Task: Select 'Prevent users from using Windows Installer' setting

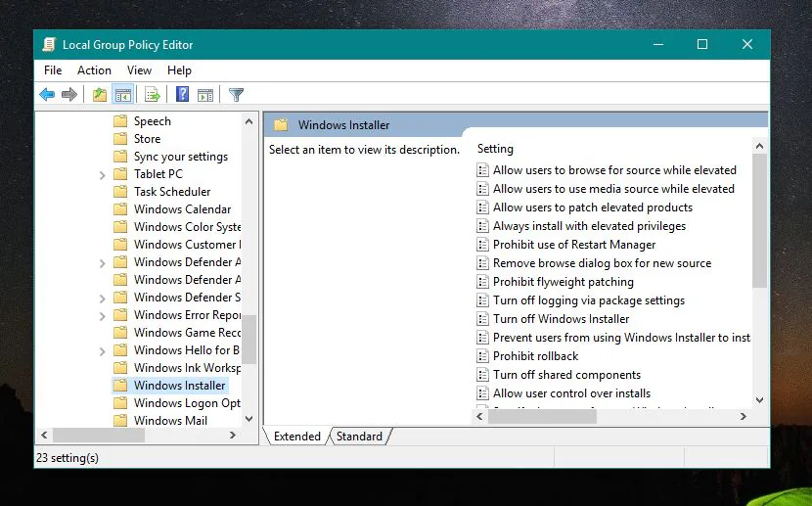Action: [x=621, y=338]
